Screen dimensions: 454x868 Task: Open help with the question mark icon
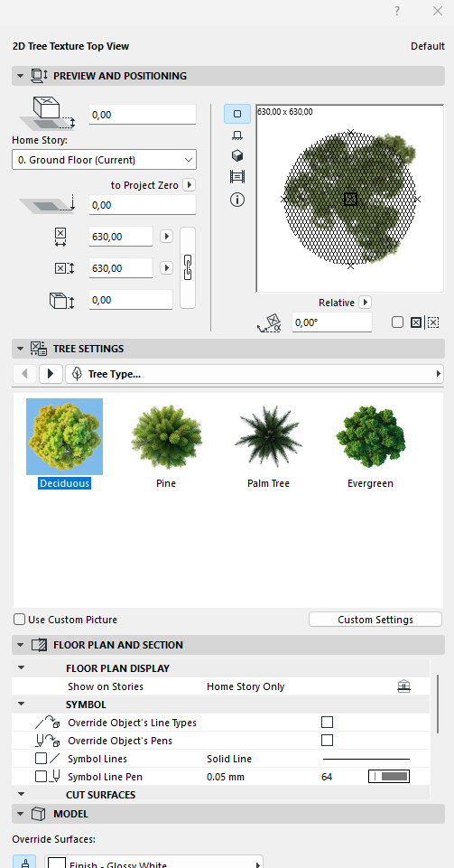coord(396,11)
